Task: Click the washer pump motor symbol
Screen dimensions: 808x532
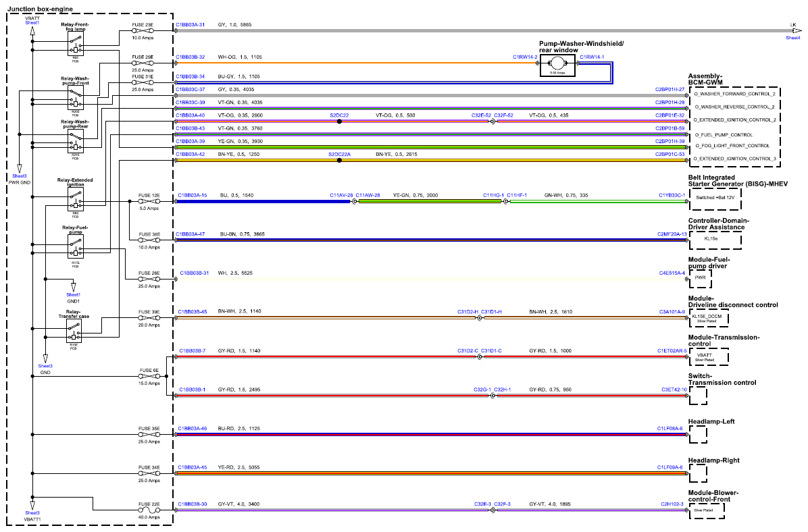Action: (557, 64)
